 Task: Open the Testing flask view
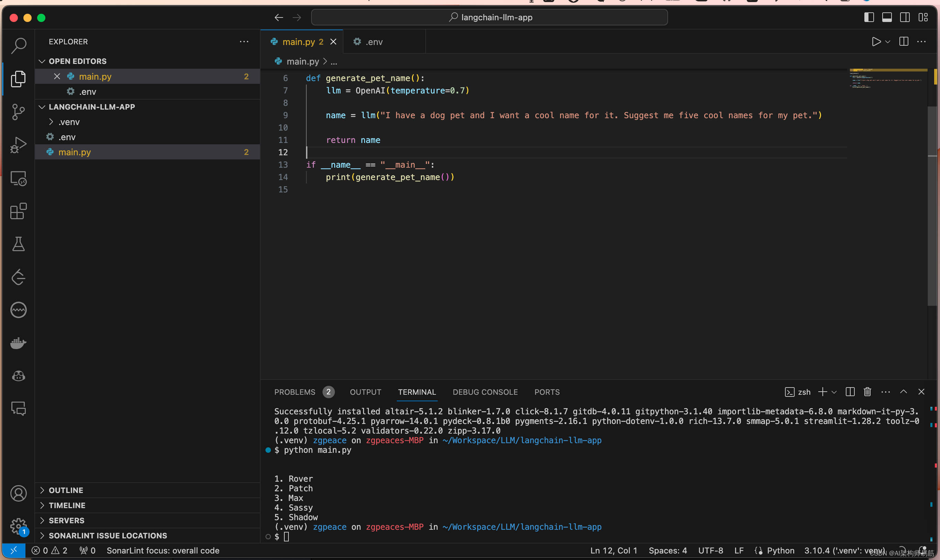[x=19, y=244]
